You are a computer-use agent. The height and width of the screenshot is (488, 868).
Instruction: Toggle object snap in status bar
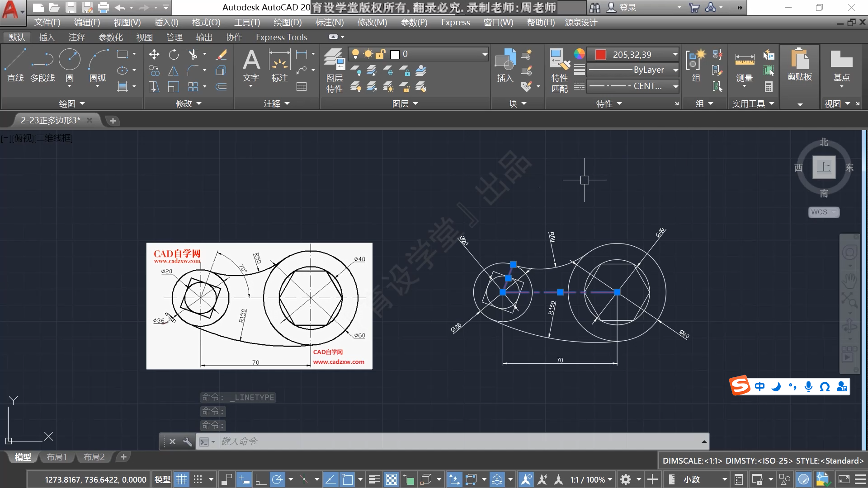[x=347, y=479]
